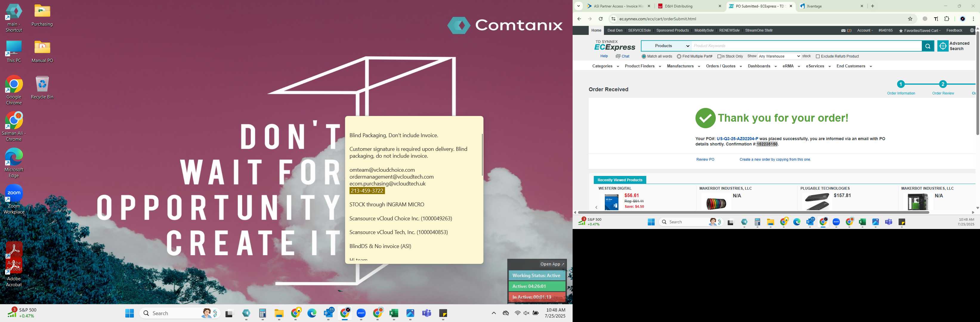Viewport: 980px width, 322px height.
Task: Open the Chrome profile avatar
Action: (x=962, y=19)
